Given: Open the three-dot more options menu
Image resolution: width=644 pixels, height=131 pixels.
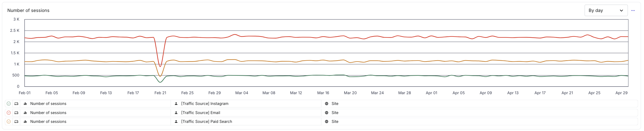Looking at the screenshot, I should click(633, 11).
